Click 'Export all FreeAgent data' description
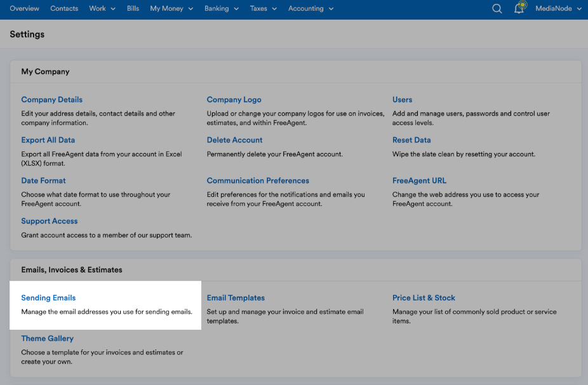 (102, 159)
